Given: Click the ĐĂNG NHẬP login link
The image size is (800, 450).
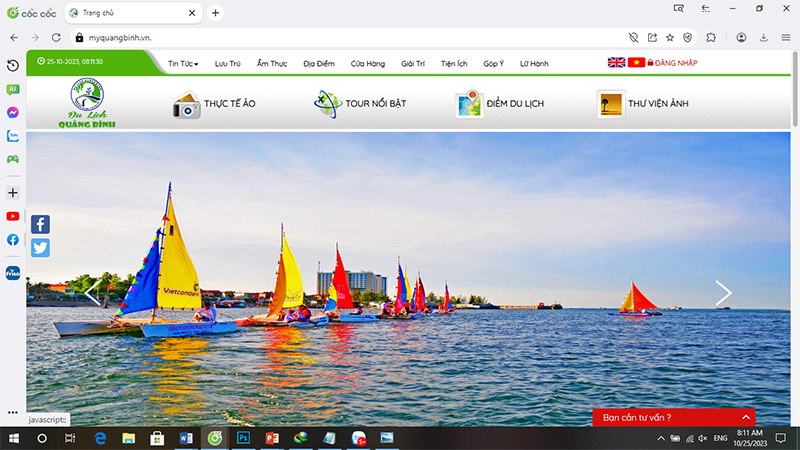Looking at the screenshot, I should pos(672,63).
